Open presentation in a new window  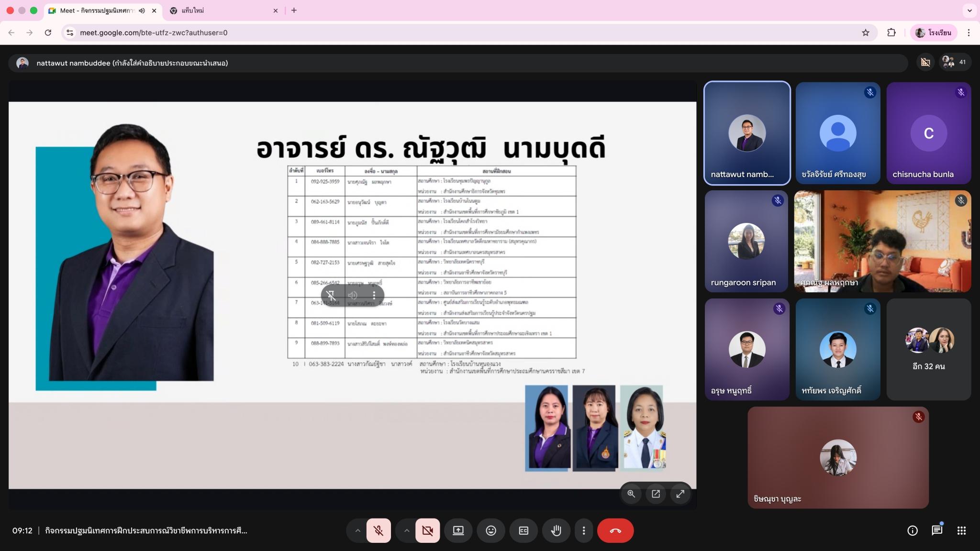pyautogui.click(x=656, y=494)
